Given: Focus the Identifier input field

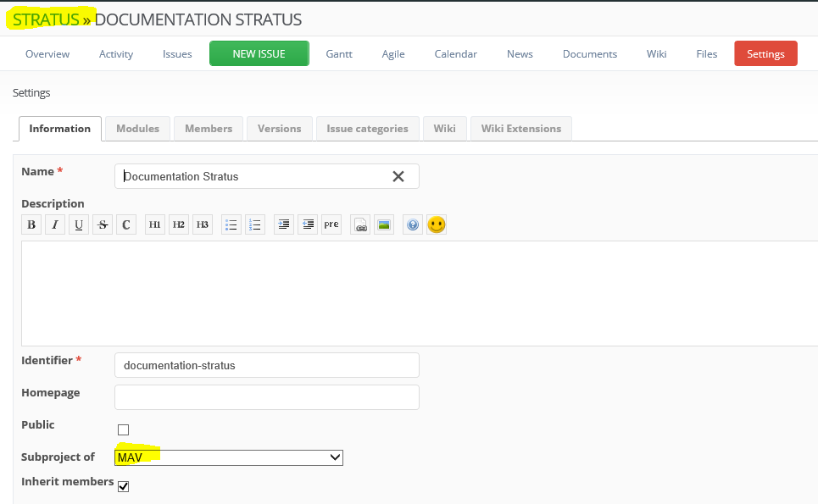Looking at the screenshot, I should click(x=266, y=365).
